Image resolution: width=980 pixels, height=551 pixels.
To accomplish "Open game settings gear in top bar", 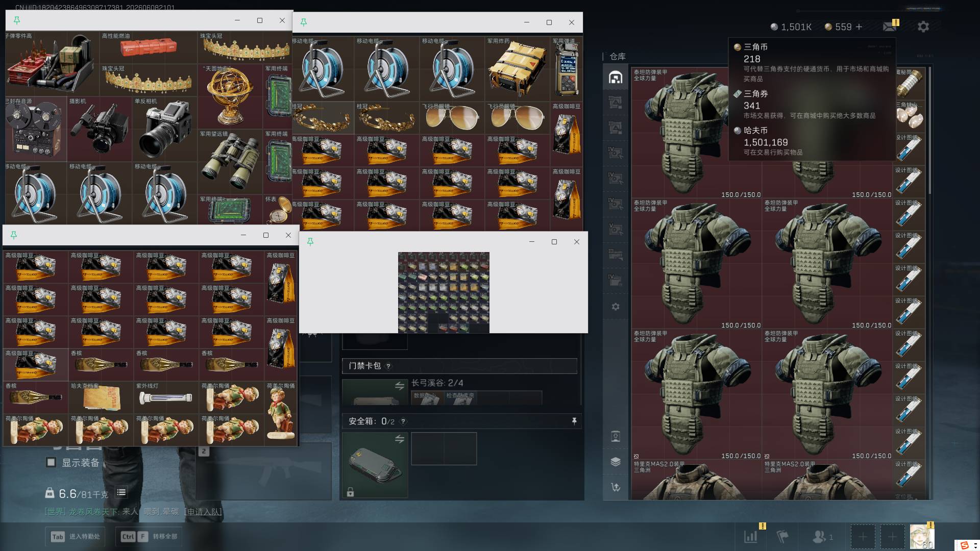I will point(923,27).
